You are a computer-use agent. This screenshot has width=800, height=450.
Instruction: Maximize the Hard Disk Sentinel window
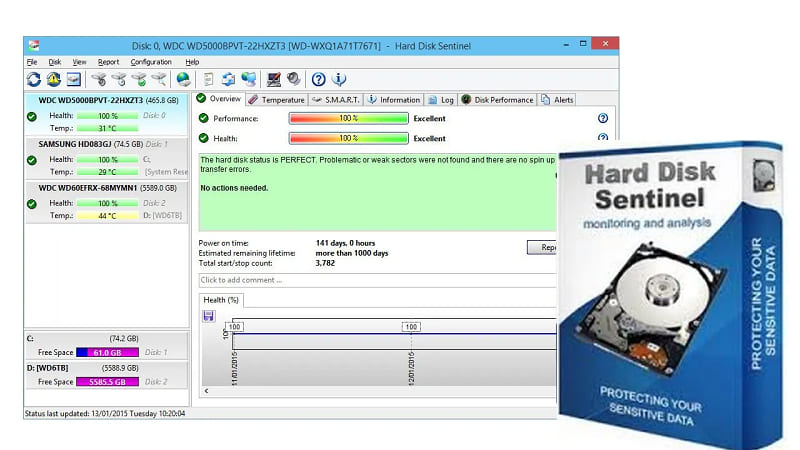583,44
